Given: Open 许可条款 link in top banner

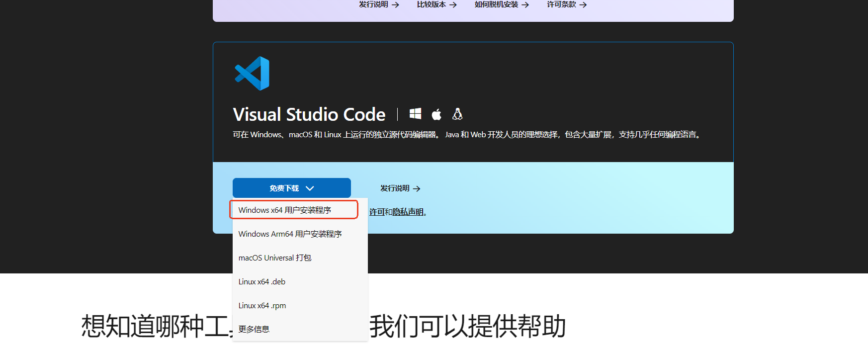Looking at the screenshot, I should point(567,4).
